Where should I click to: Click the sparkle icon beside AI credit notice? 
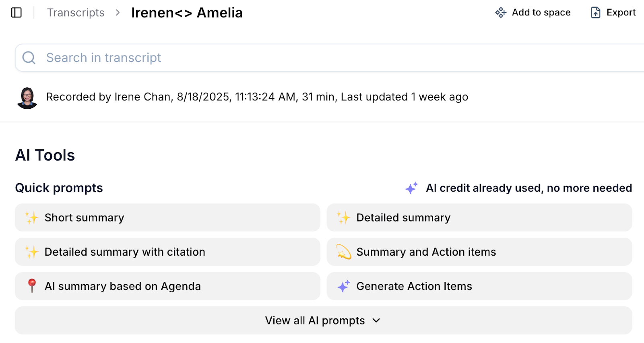(411, 188)
